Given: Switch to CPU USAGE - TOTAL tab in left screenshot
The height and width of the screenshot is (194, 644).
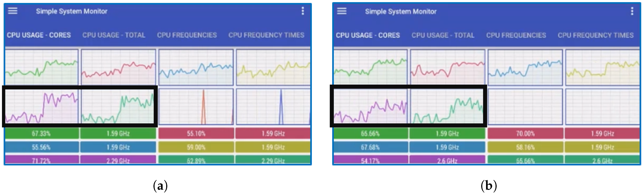Looking at the screenshot, I should pos(114,35).
